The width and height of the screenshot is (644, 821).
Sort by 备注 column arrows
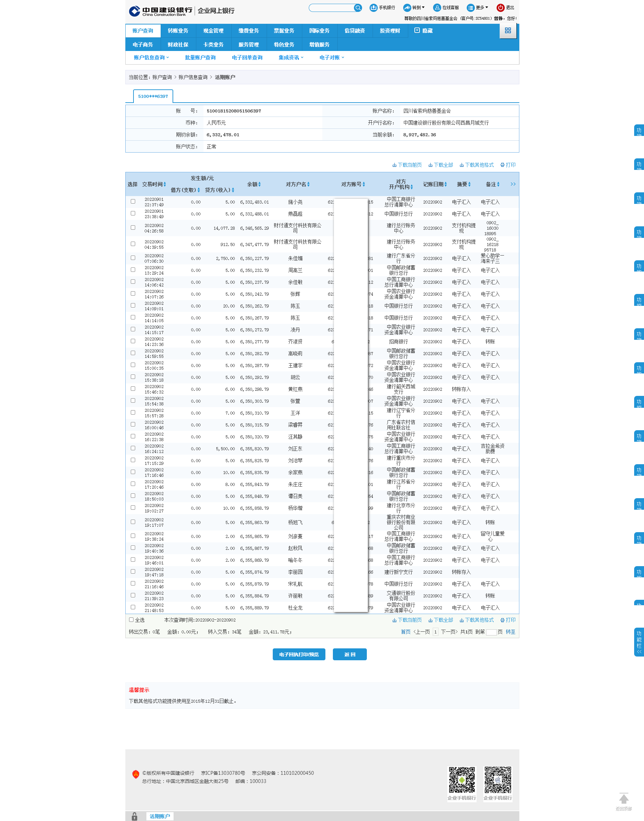tap(499, 185)
